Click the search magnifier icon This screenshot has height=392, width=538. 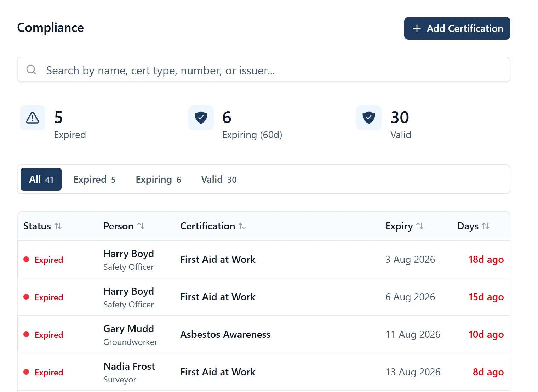click(31, 69)
